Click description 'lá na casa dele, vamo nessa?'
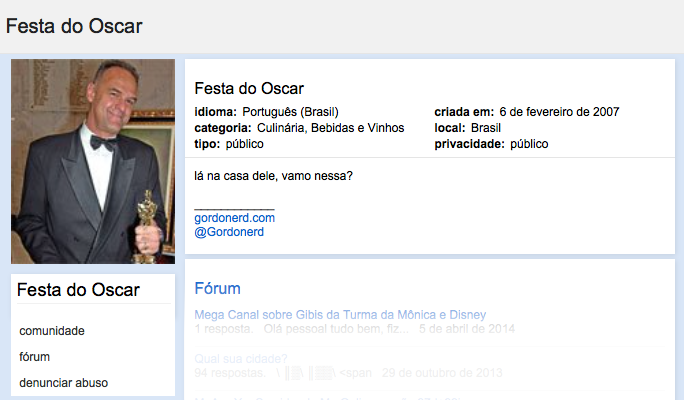 point(274,176)
